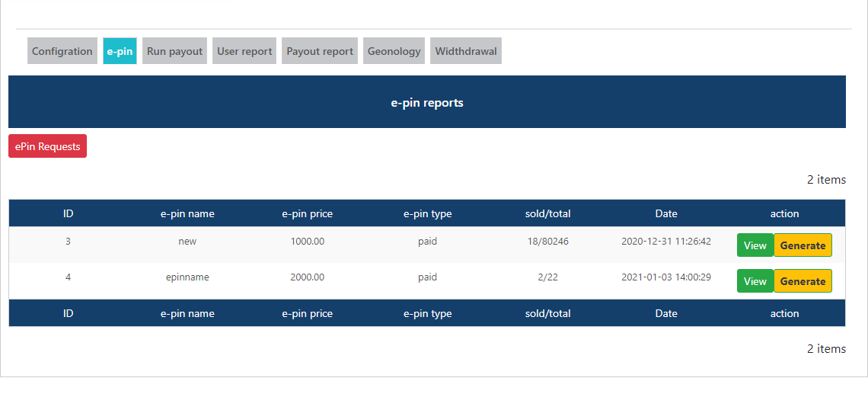This screenshot has height=394, width=868.
Task: Select the e-pin tab
Action: coord(120,51)
